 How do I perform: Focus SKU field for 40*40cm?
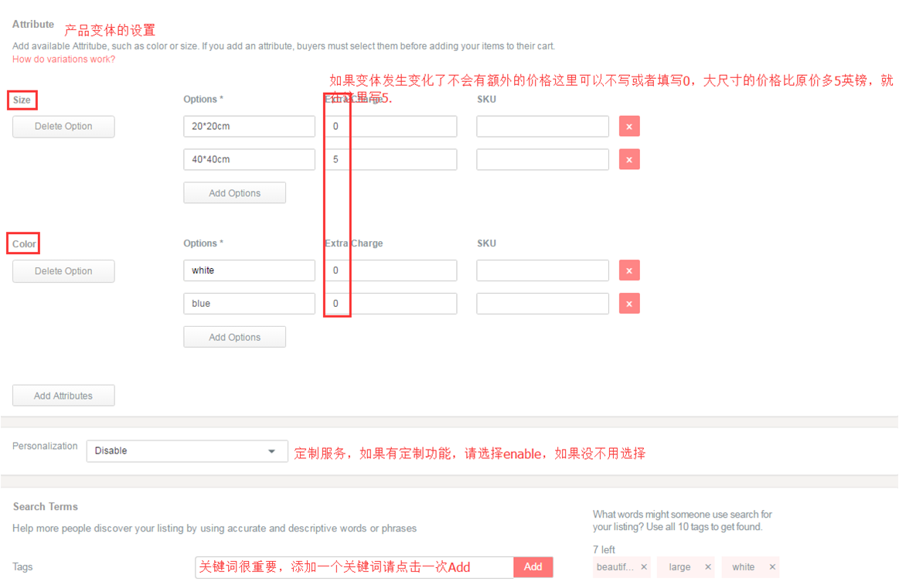[543, 159]
